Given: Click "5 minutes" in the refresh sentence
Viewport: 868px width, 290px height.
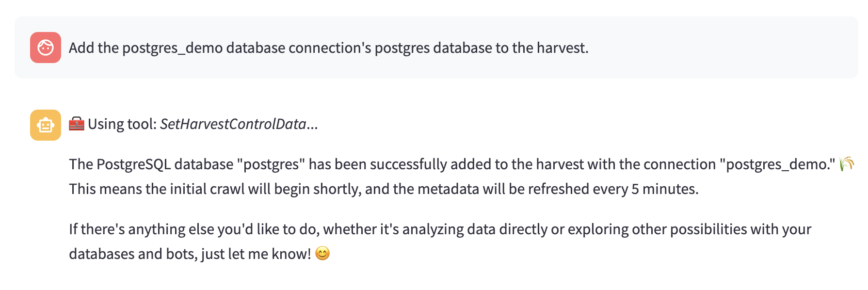Looking at the screenshot, I should [664, 189].
